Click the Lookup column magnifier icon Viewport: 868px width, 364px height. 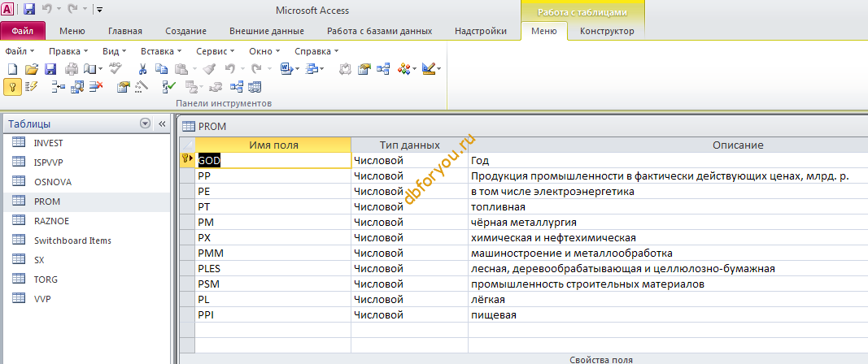coord(77,86)
